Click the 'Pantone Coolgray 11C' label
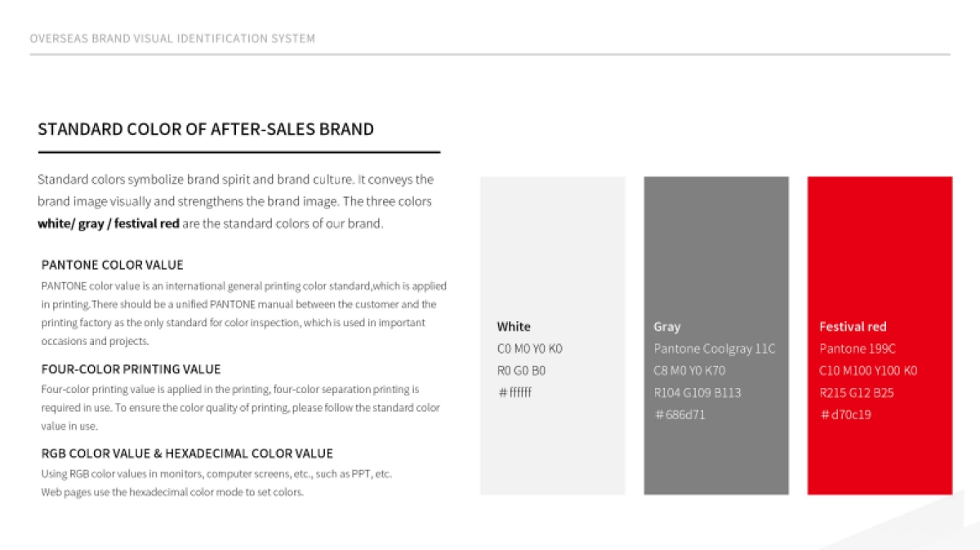Image resolution: width=980 pixels, height=550 pixels. 715,349
